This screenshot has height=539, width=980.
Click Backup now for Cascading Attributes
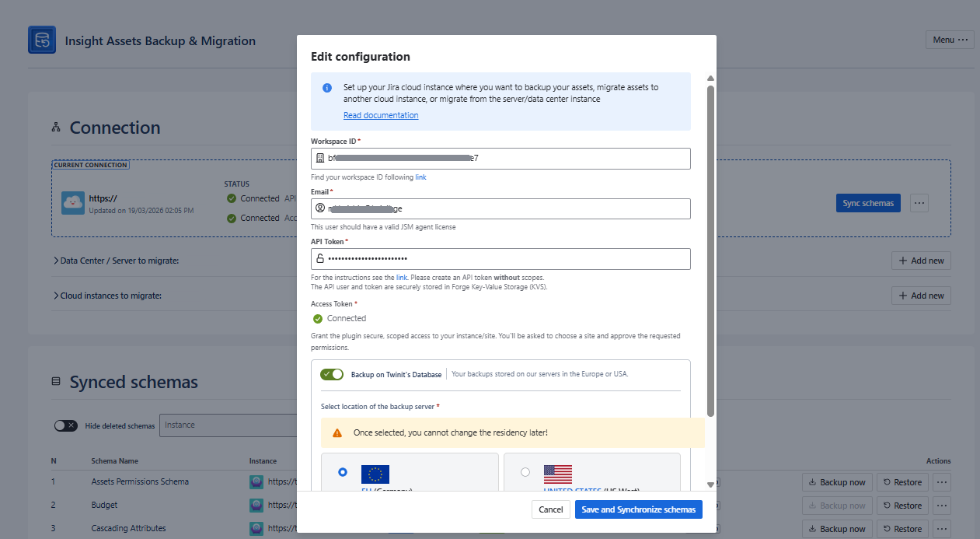coord(837,529)
